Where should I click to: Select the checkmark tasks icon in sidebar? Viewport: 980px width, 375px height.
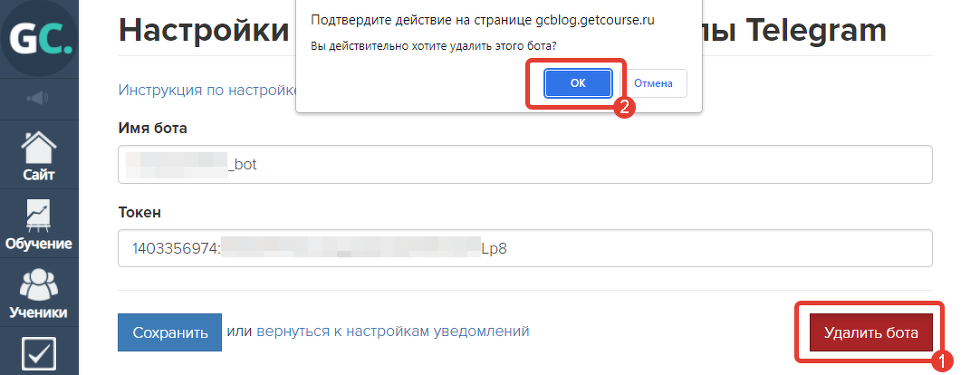[x=39, y=352]
